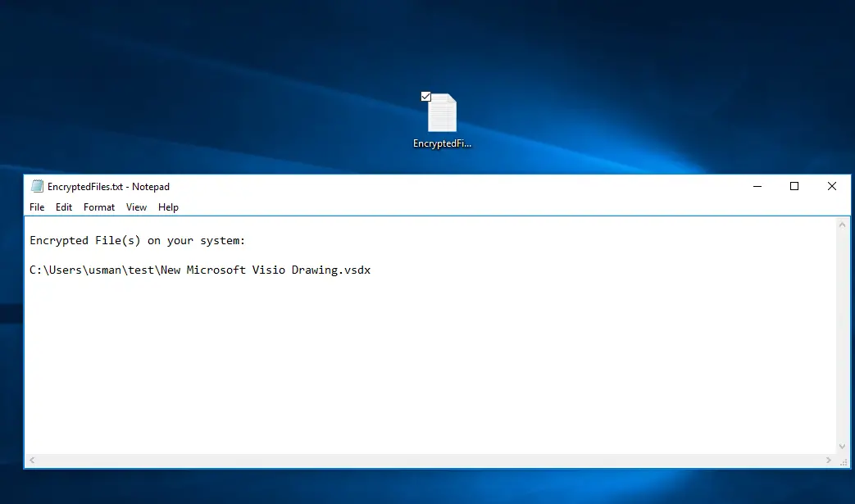The height and width of the screenshot is (504, 855).
Task: Click the vertical scrollbar up arrow
Action: click(x=843, y=225)
